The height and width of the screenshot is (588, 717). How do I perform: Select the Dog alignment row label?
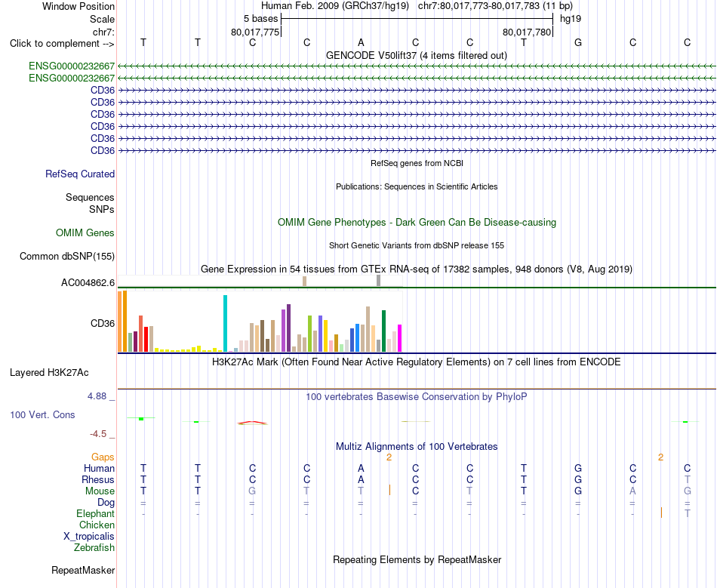(x=106, y=502)
